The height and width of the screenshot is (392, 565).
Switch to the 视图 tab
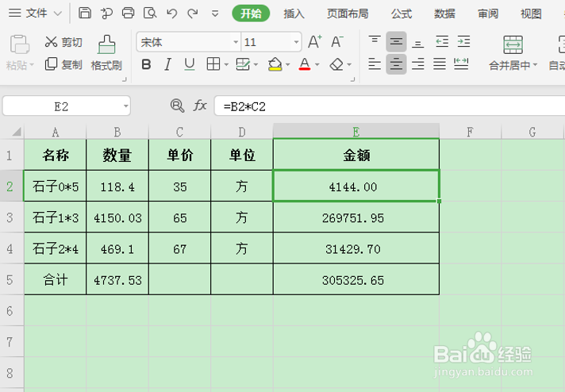pyautogui.click(x=531, y=13)
